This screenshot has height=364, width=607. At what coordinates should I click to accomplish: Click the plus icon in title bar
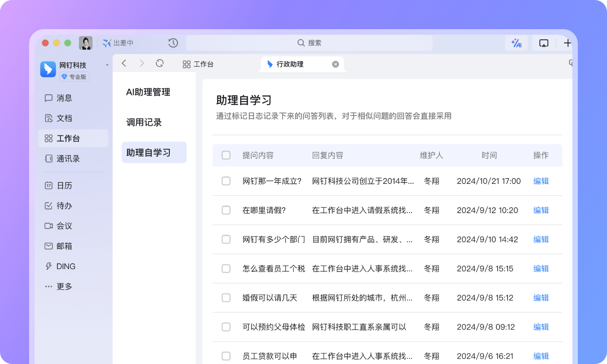tap(567, 43)
